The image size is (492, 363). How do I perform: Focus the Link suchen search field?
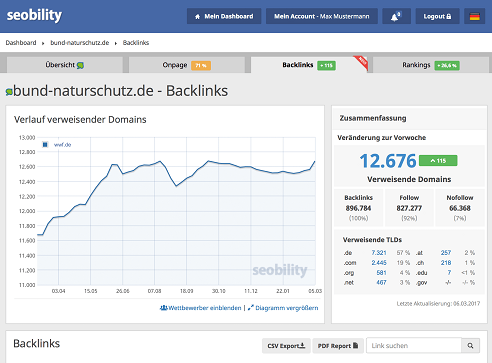click(414, 346)
